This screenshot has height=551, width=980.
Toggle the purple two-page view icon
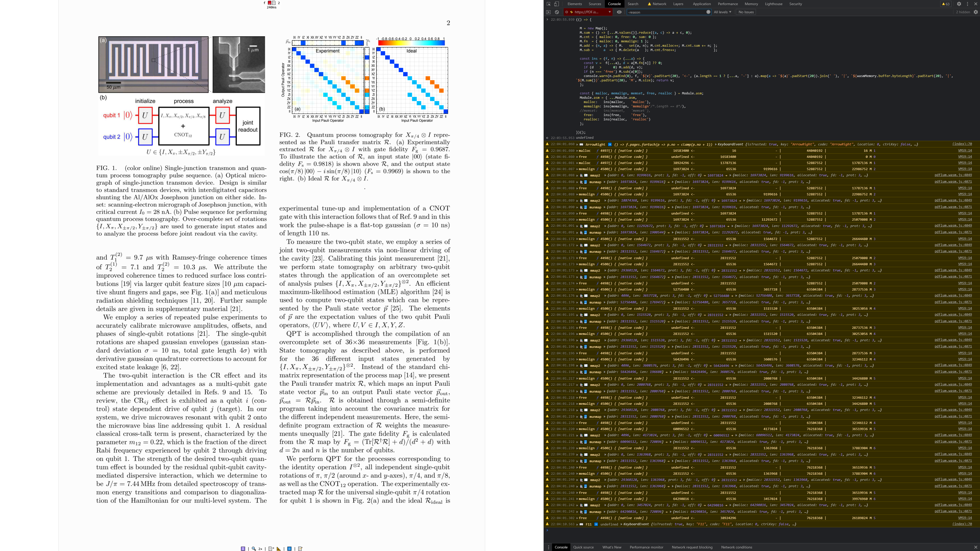[x=243, y=548]
